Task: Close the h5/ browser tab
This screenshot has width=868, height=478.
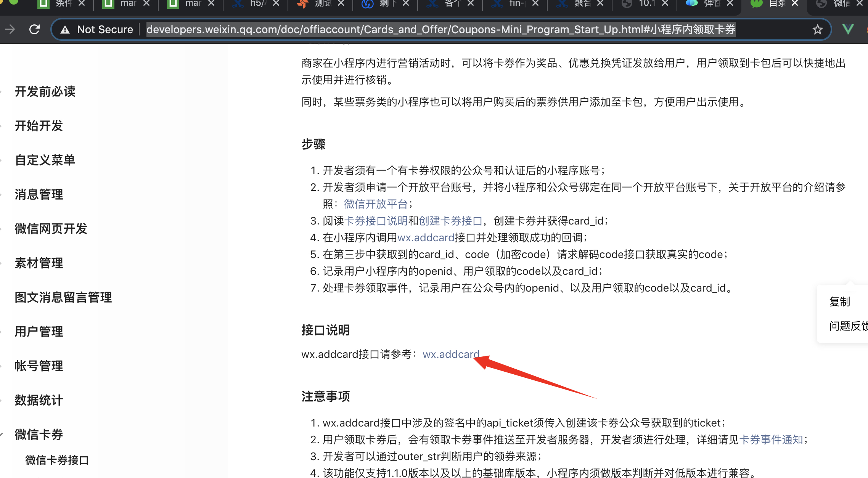Action: coord(276,3)
